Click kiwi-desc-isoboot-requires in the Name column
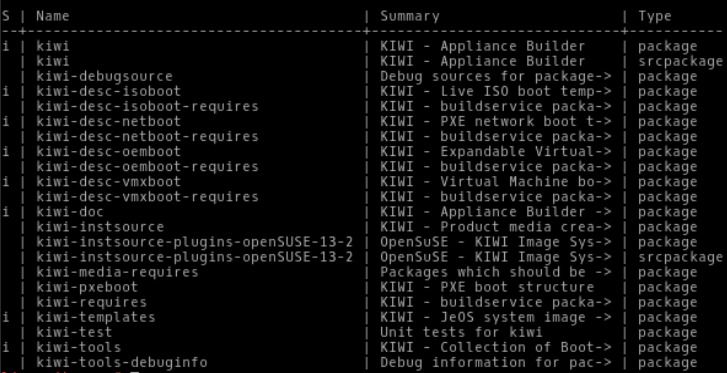This screenshot has width=727, height=373. click(x=147, y=106)
